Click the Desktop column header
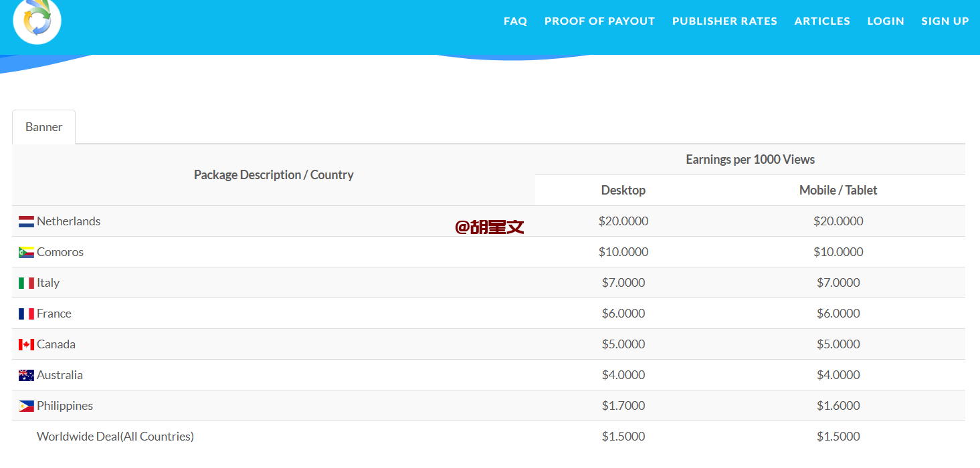 click(x=623, y=191)
